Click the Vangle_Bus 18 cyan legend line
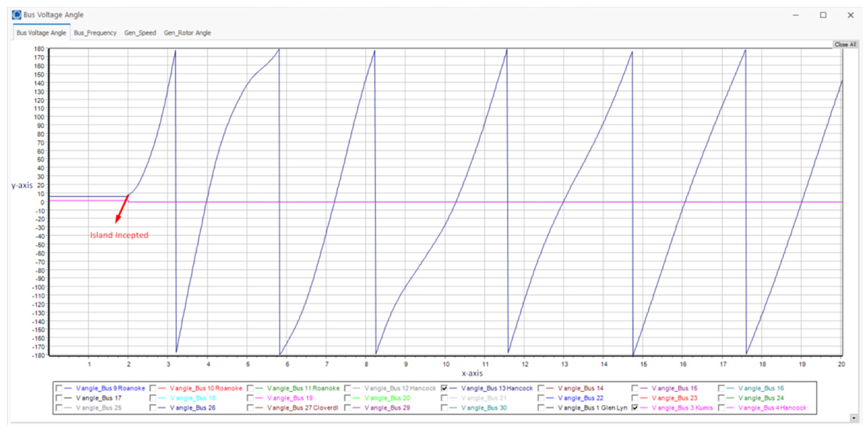This screenshot has height=432, width=868. [162, 398]
